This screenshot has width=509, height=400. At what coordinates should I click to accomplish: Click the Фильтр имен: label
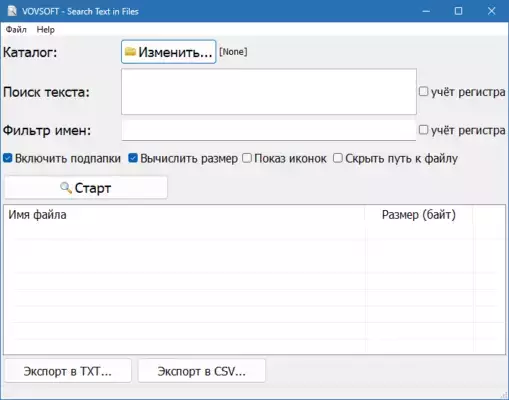point(47,130)
